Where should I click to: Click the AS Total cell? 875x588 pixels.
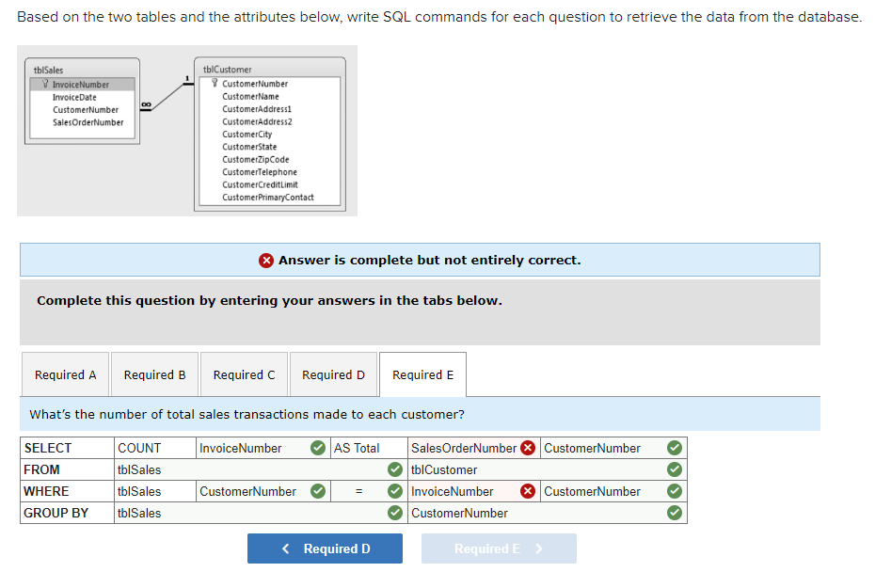tap(369, 448)
